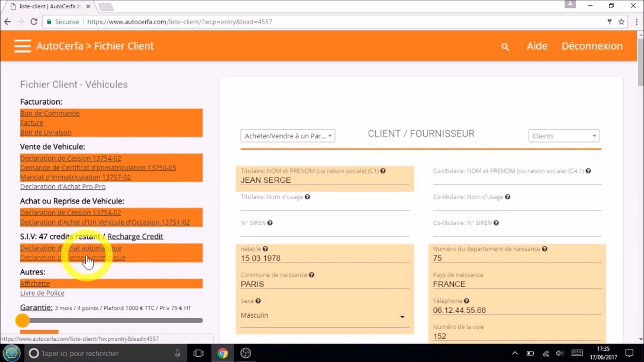Screen dimensions: 644x362
Task: Click the Pays de naissance field FRANCE
Action: tap(517, 284)
